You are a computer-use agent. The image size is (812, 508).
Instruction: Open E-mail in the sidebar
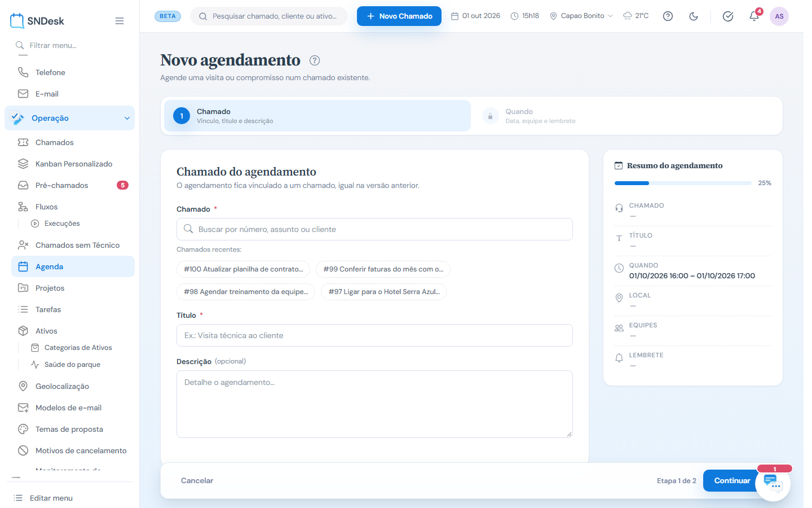(x=70, y=94)
